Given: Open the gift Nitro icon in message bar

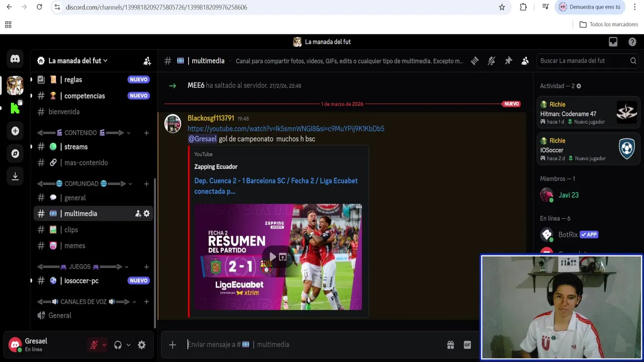Looking at the screenshot, I should click(x=450, y=344).
